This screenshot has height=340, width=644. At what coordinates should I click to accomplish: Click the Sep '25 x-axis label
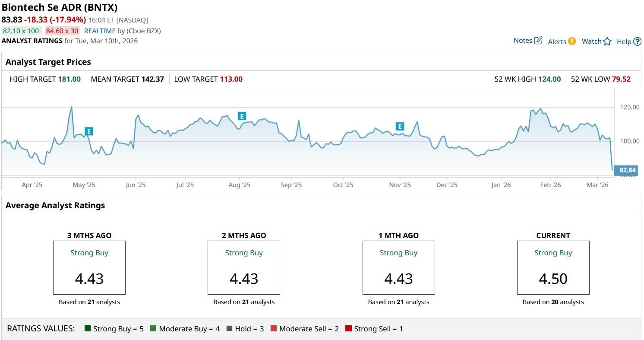tap(291, 185)
